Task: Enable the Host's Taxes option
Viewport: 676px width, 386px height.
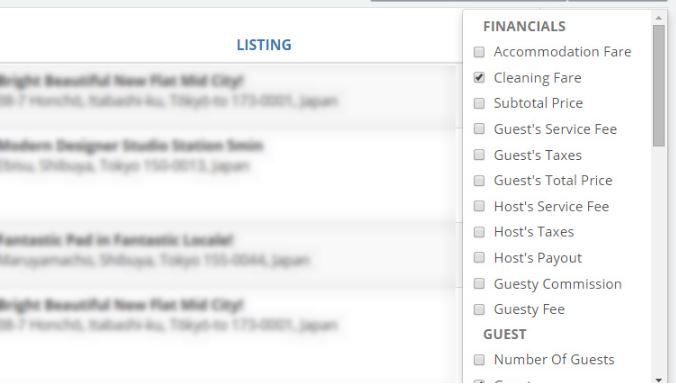Action: (479, 232)
